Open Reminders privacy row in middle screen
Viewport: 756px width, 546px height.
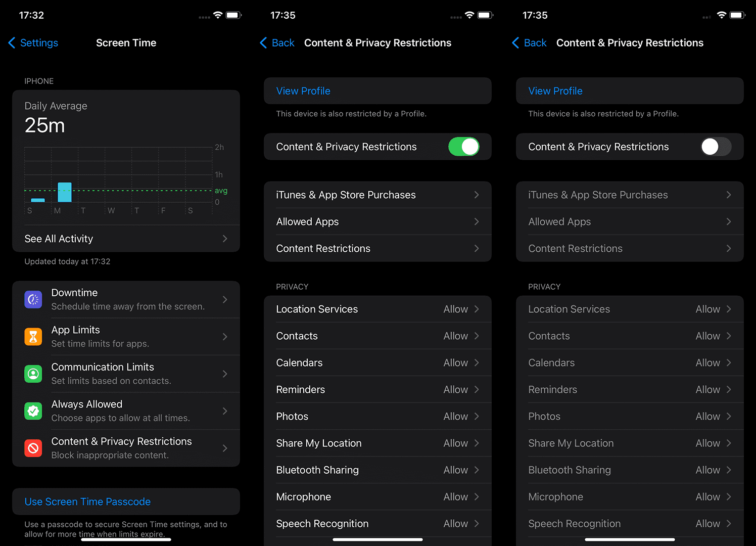coord(377,389)
